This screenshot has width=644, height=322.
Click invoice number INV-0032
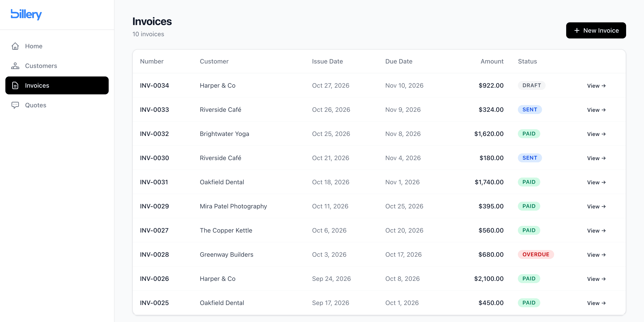(155, 134)
